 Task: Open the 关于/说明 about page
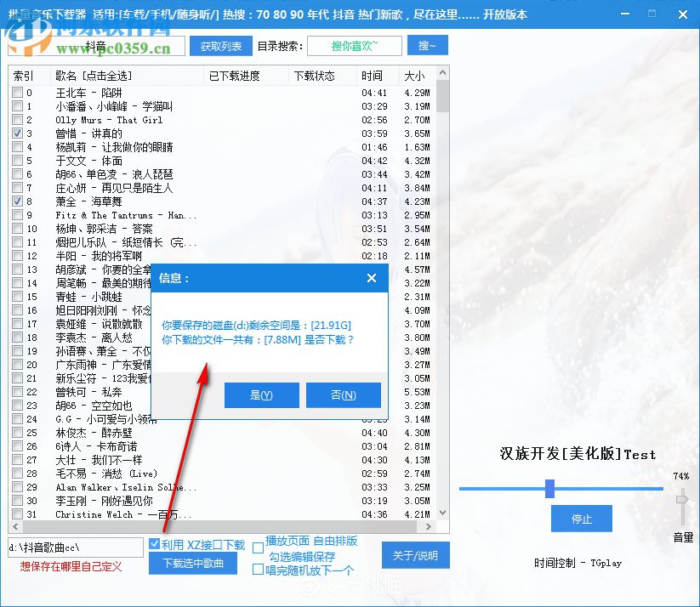pyautogui.click(x=416, y=554)
